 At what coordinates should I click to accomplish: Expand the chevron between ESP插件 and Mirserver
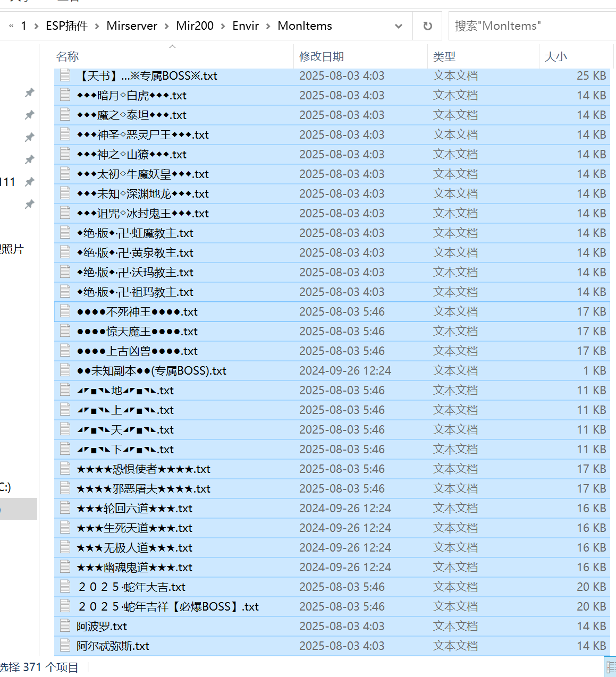coord(97,26)
